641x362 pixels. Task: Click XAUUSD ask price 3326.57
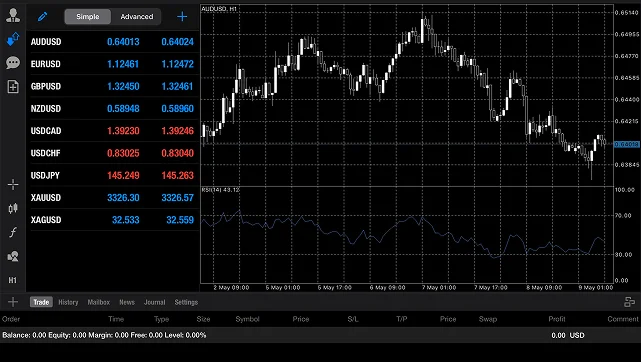tap(177, 198)
